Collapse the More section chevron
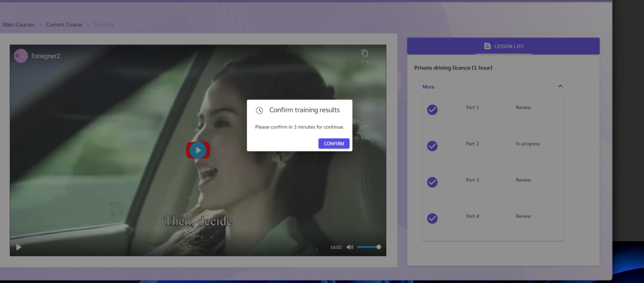This screenshot has height=283, width=644. [560, 86]
